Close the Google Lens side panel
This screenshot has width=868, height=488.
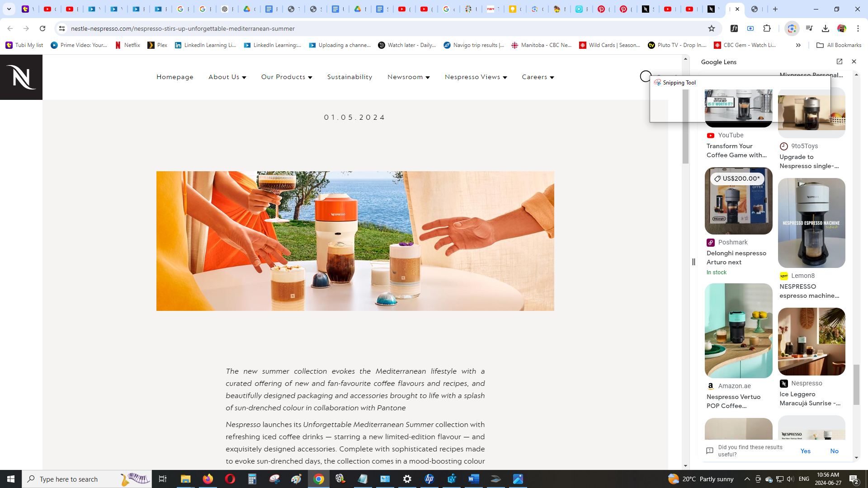(x=854, y=61)
